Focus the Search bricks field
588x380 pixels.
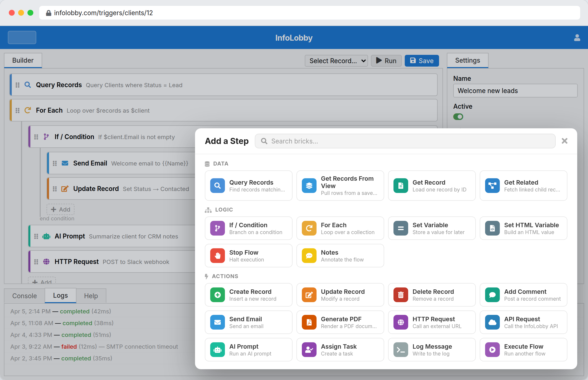(405, 141)
